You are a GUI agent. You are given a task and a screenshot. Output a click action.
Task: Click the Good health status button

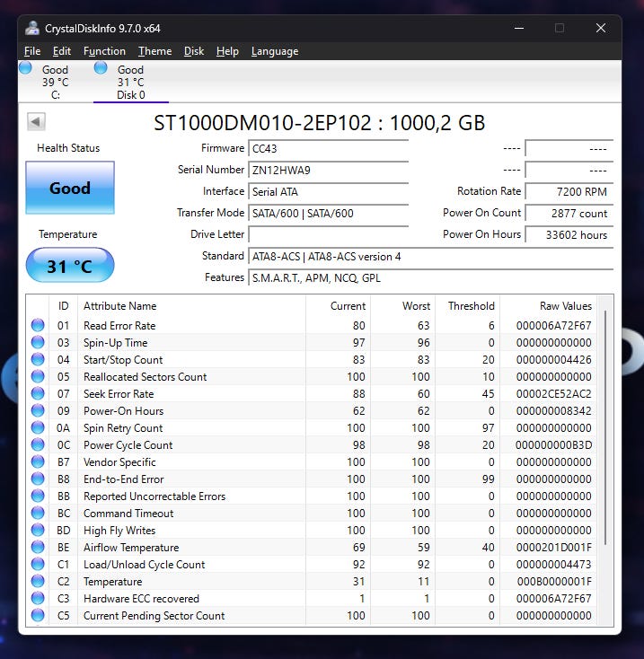70,188
